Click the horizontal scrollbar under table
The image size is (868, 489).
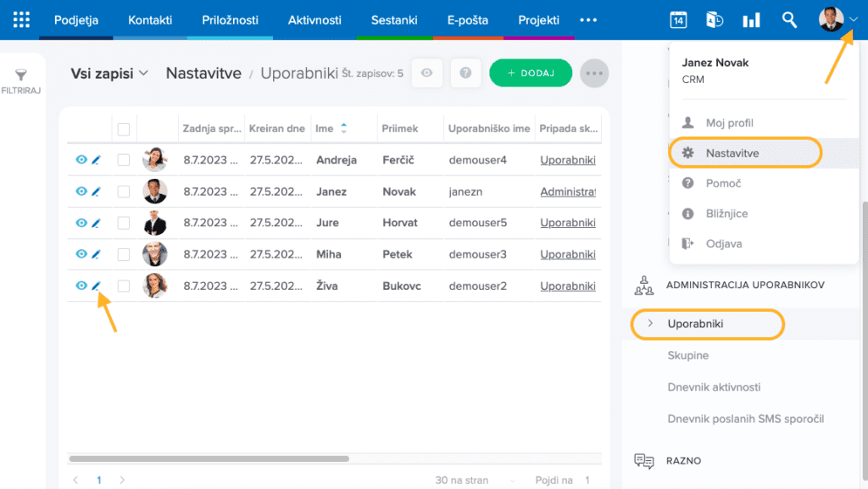click(x=209, y=458)
